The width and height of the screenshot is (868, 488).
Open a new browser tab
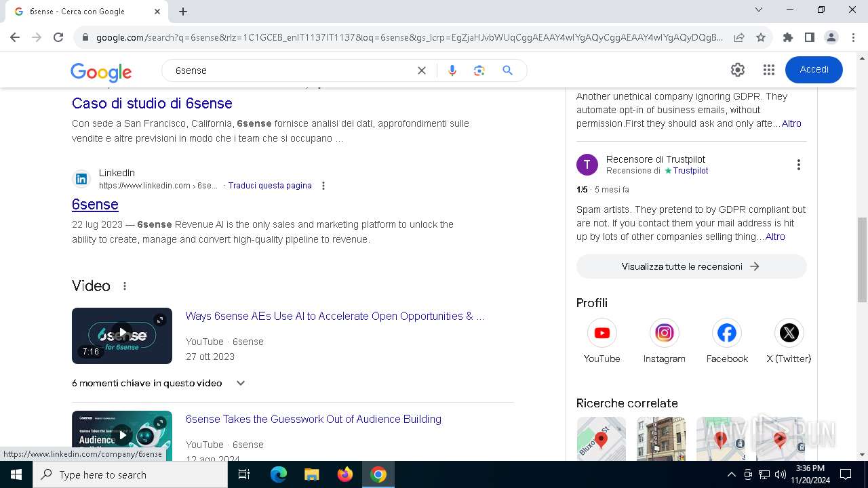point(183,12)
